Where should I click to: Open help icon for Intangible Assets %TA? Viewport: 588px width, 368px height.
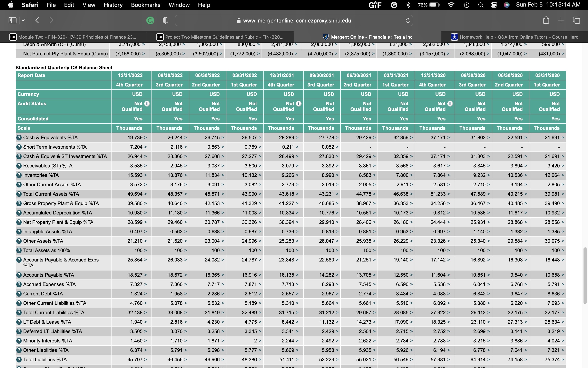click(19, 232)
